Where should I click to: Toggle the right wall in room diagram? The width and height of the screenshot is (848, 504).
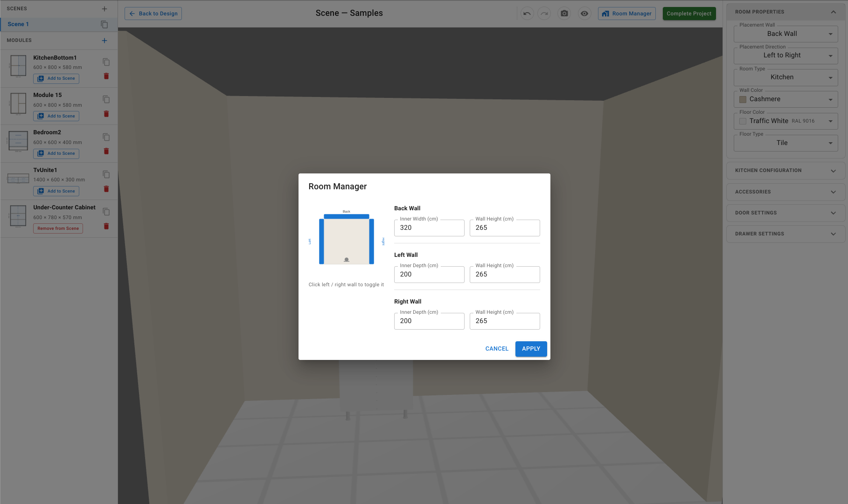(x=372, y=242)
